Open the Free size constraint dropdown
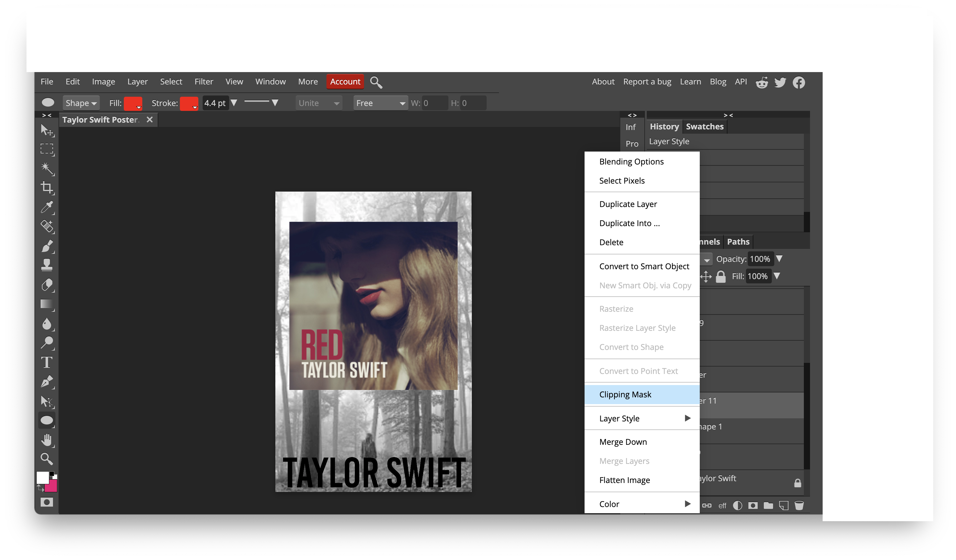 pos(380,103)
